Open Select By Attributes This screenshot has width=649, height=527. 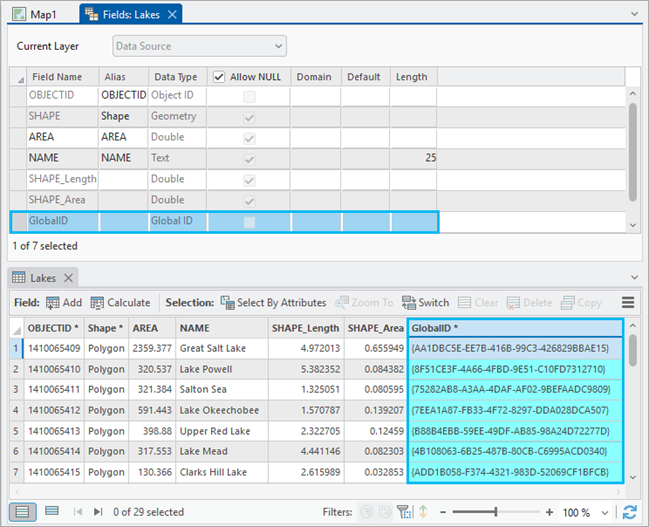273,302
